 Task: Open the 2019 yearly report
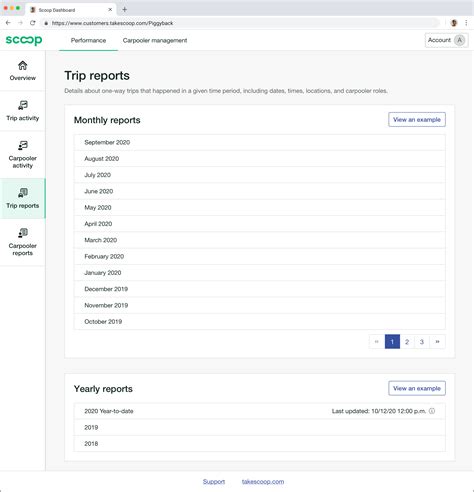coord(260,427)
